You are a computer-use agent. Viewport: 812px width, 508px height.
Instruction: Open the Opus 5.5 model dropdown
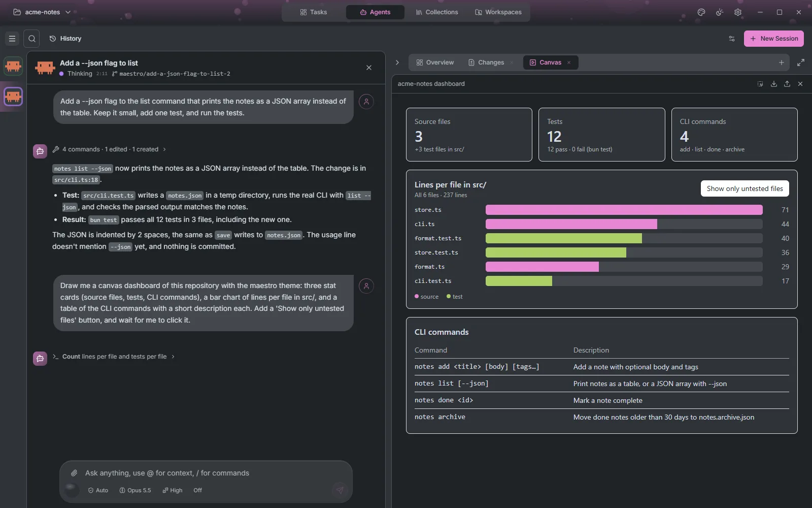(x=135, y=490)
